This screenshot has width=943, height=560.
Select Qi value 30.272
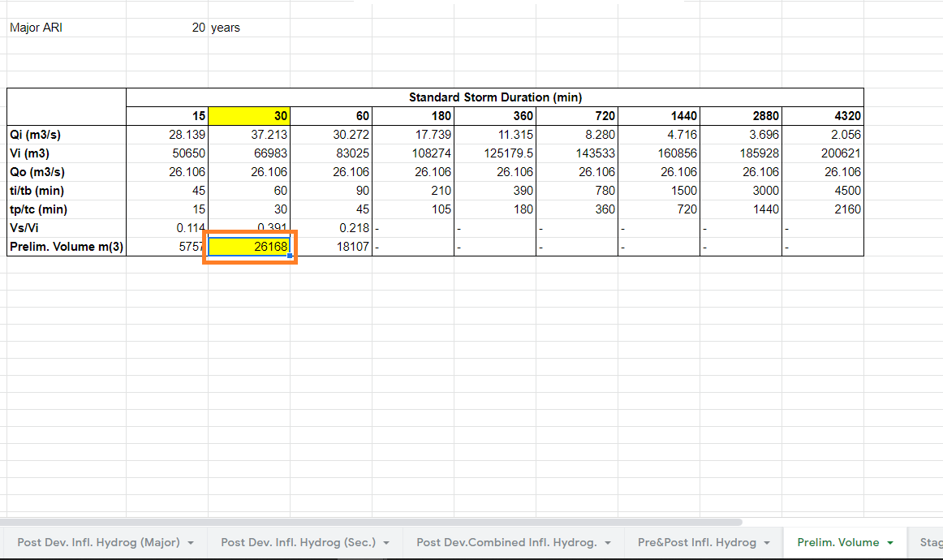click(331, 135)
